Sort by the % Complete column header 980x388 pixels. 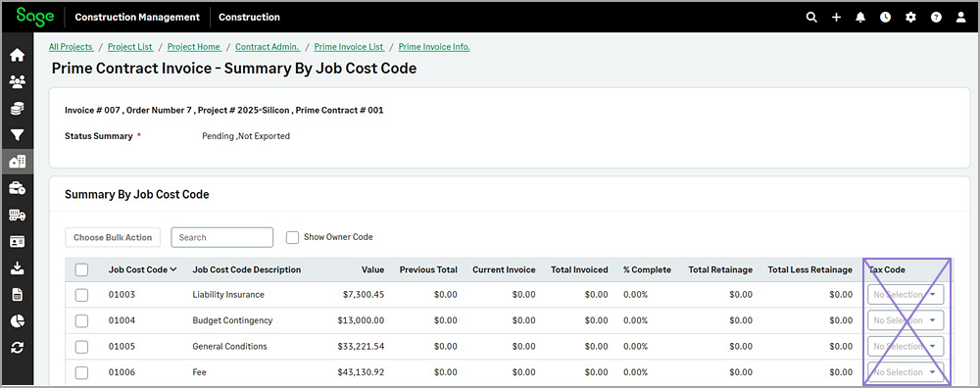coord(647,269)
